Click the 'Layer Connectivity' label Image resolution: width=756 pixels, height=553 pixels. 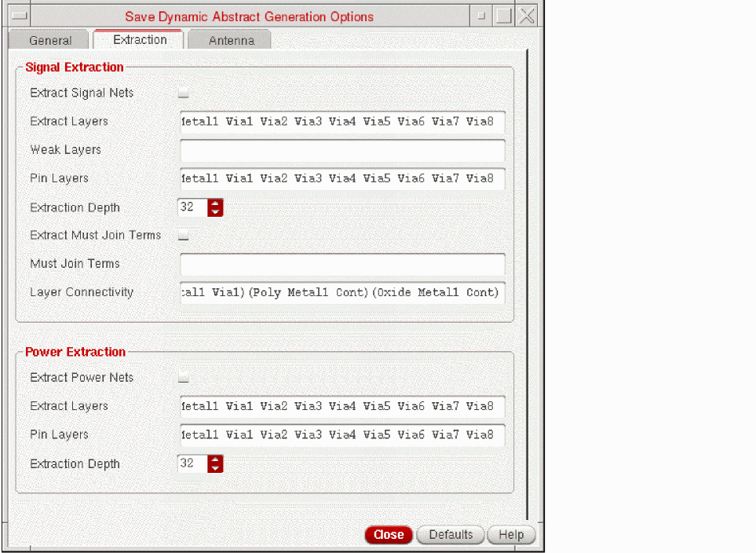(82, 292)
